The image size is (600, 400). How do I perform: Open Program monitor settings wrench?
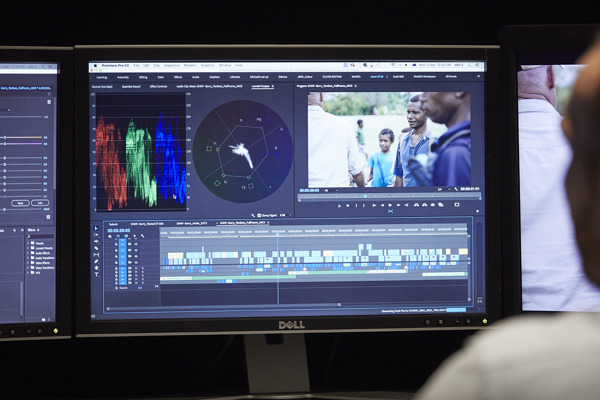coord(456,189)
